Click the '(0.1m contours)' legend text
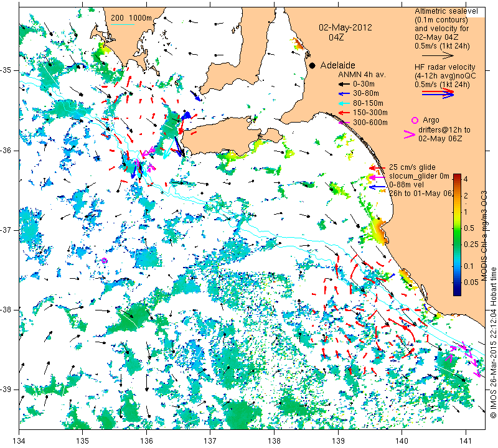The width and height of the screenshot is (498, 448). click(441, 20)
